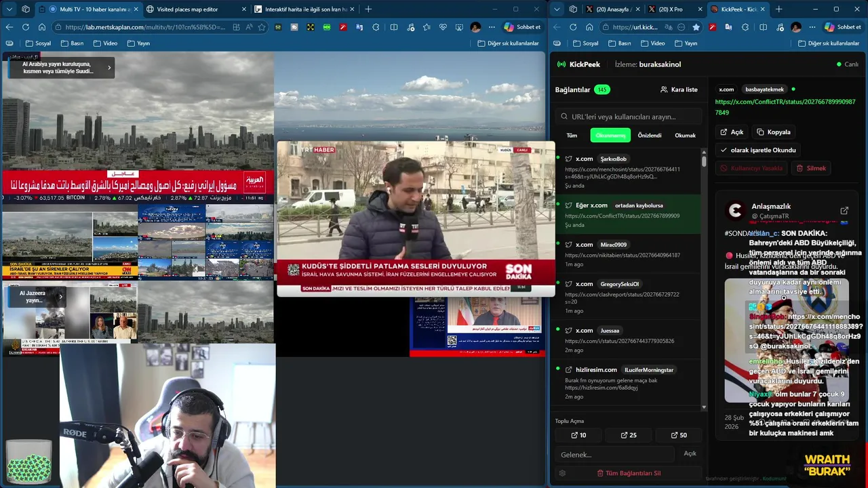The image size is (868, 488).
Task: Open the Juessaa x.com link entry
Action: pyautogui.click(x=627, y=340)
